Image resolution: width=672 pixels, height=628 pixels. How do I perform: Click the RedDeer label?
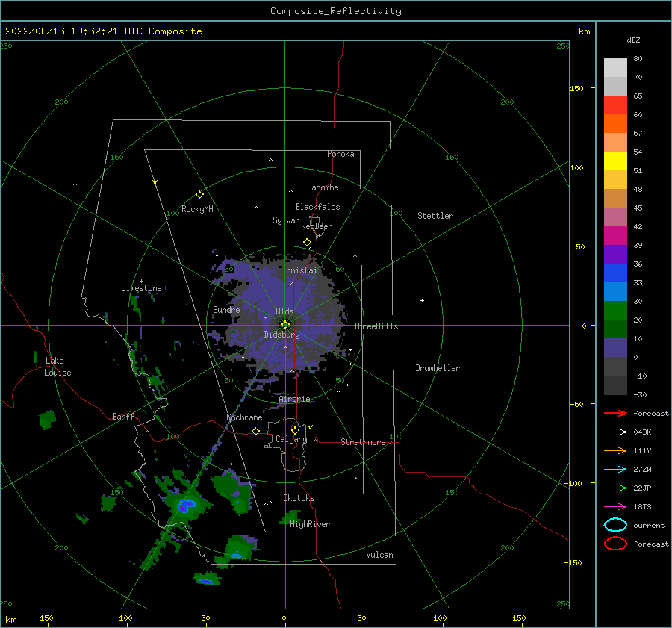tap(317, 226)
